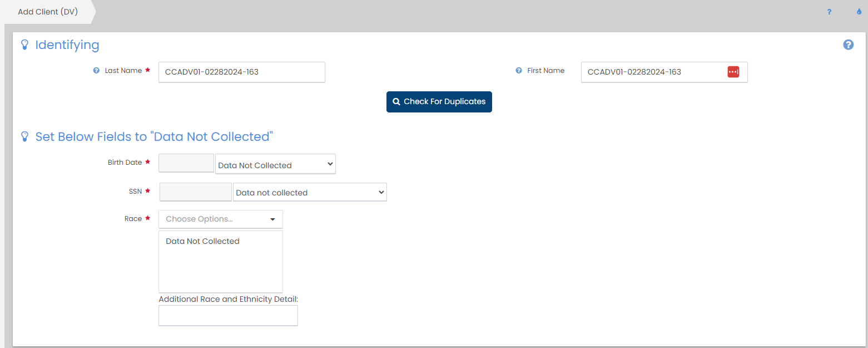Click the help icon next to Last Name

click(96, 71)
